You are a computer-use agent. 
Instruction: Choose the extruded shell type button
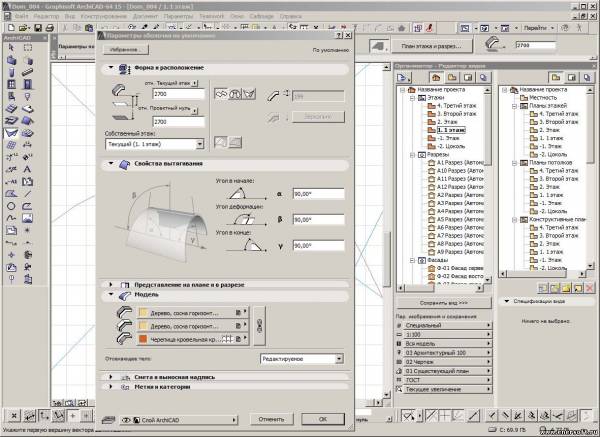click(x=221, y=93)
